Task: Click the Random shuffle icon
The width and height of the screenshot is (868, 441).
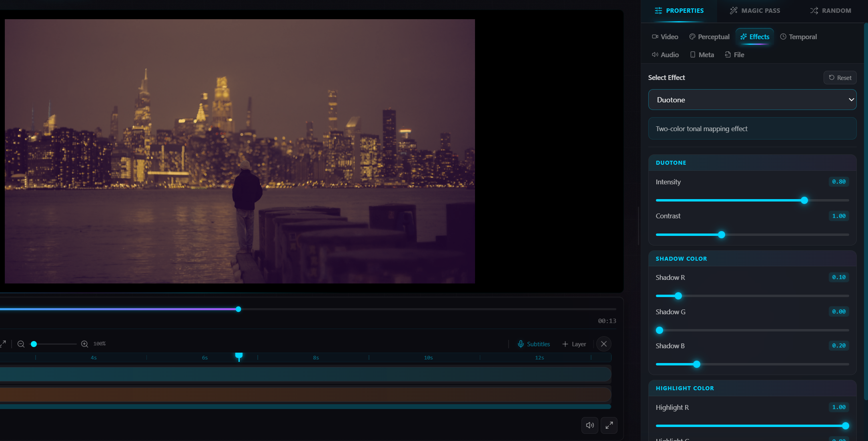Action: click(x=814, y=10)
